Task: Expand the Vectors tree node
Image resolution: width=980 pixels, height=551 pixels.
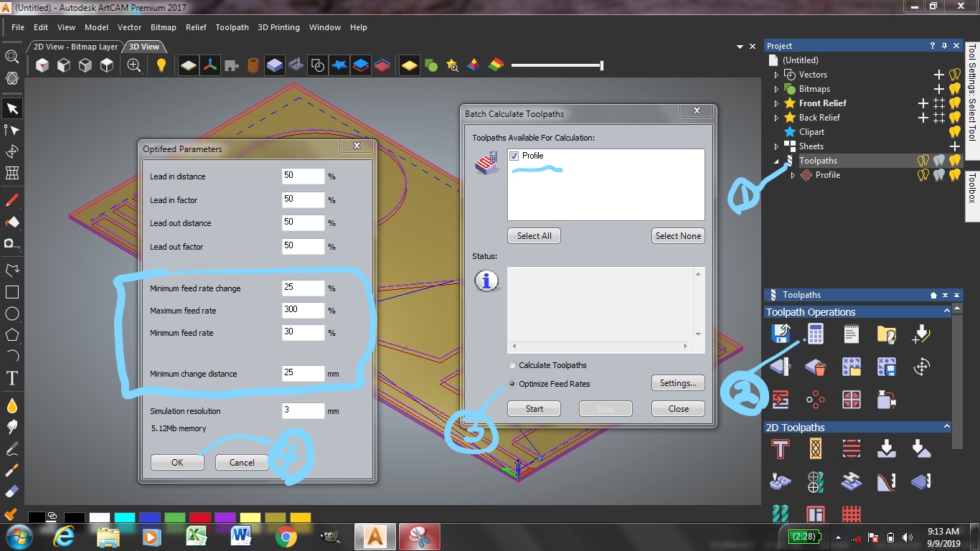Action: [776, 75]
